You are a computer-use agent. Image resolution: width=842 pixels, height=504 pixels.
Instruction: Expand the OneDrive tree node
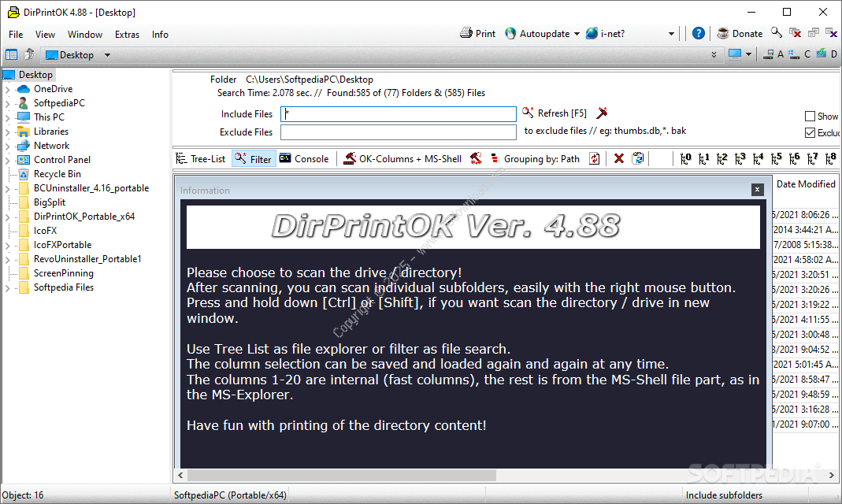pos(7,90)
